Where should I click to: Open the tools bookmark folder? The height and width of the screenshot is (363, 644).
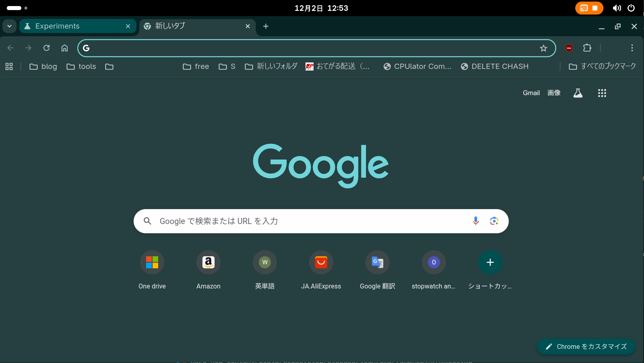pyautogui.click(x=81, y=66)
